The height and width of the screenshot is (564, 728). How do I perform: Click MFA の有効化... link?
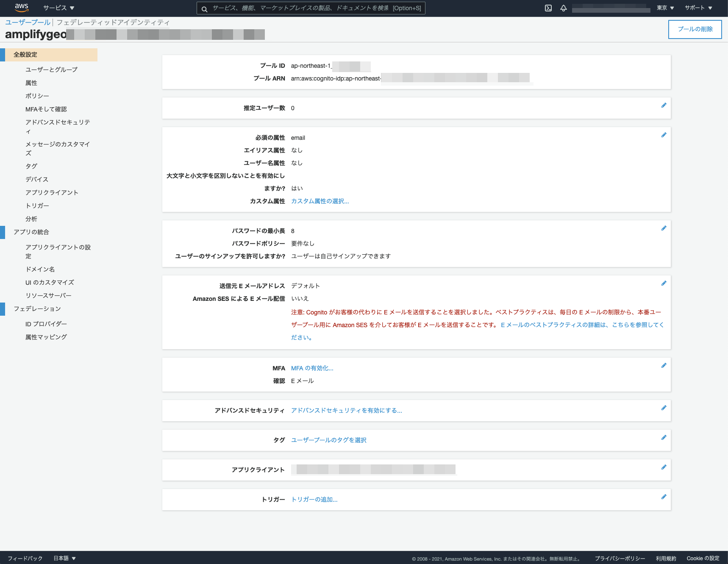tap(312, 368)
